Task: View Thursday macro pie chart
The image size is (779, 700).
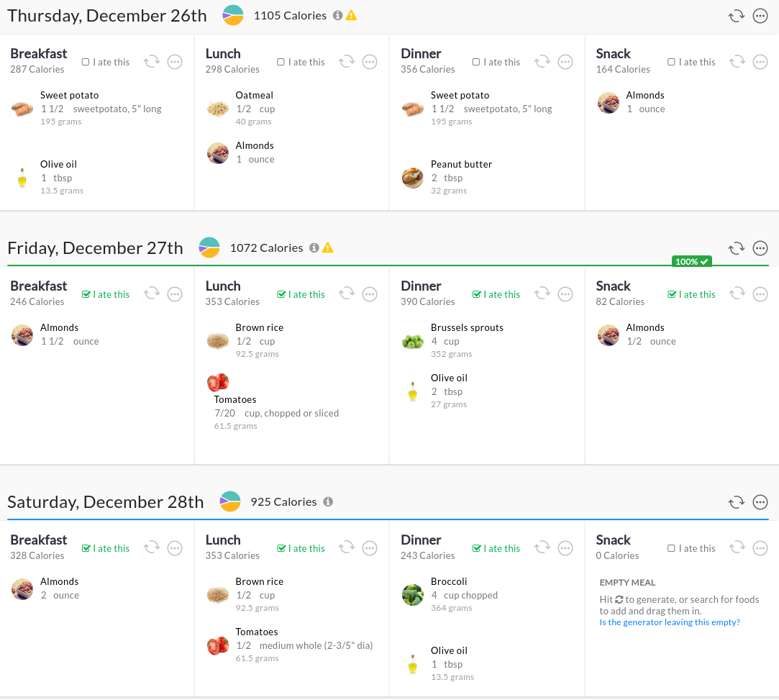Action: pyautogui.click(x=233, y=15)
